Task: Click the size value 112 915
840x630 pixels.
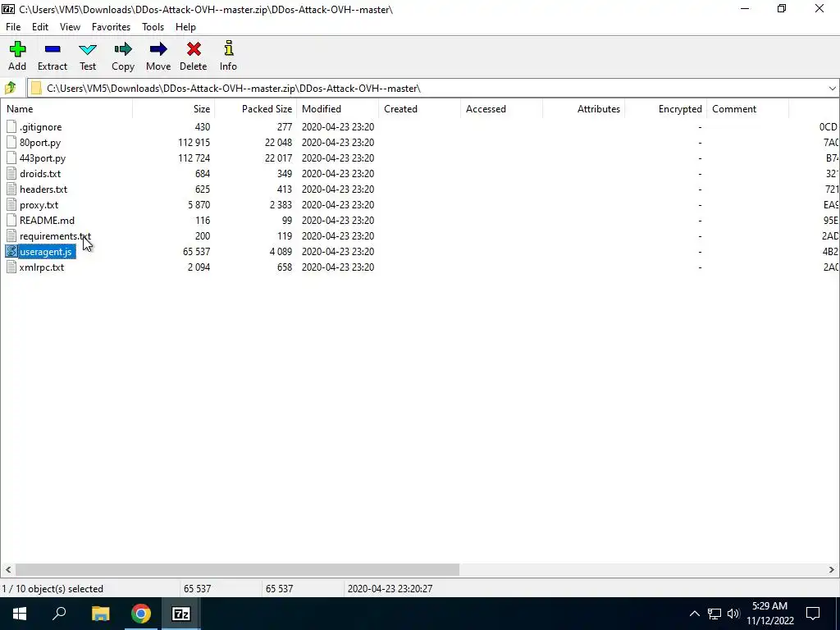Action: (x=194, y=143)
